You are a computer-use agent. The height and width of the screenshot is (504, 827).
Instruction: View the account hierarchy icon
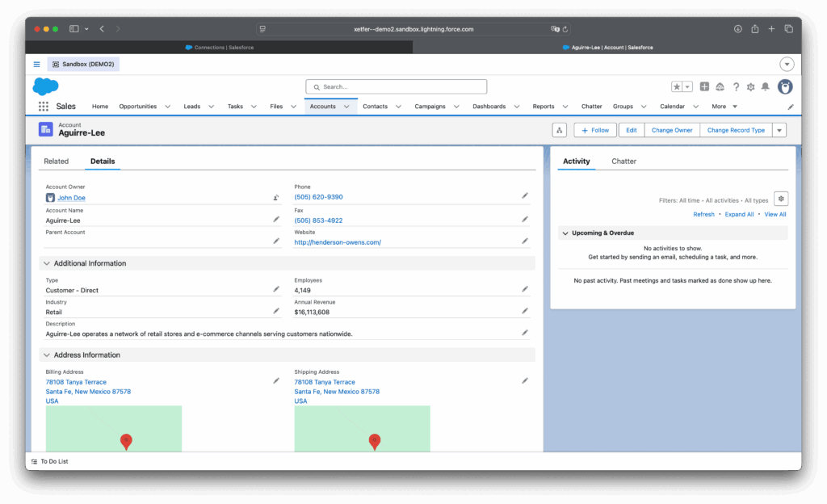[x=559, y=130]
